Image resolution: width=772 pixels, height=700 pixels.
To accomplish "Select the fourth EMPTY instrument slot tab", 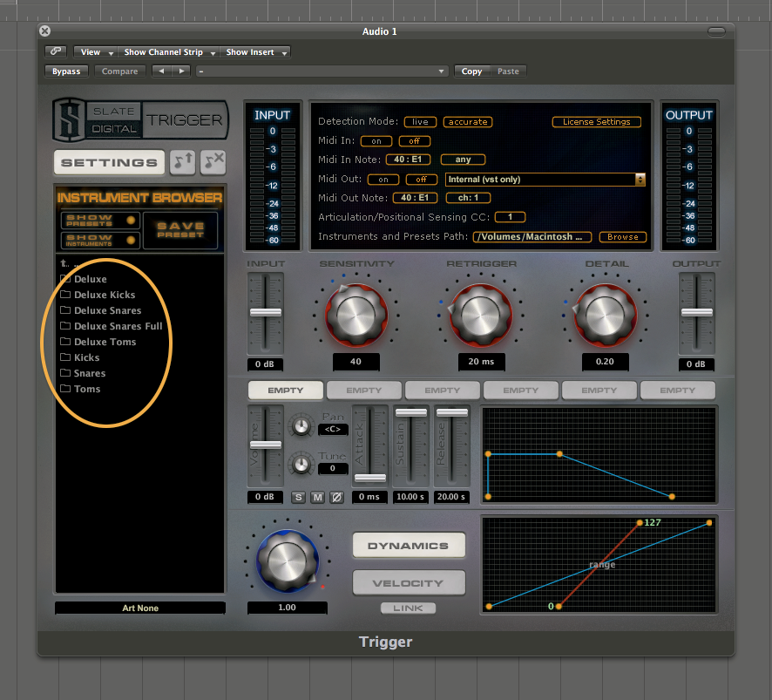I will tap(521, 391).
